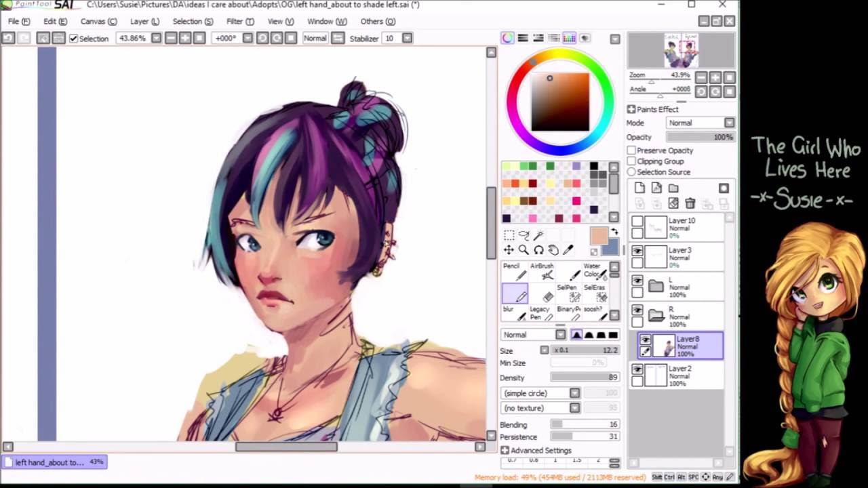The width and height of the screenshot is (868, 488).
Task: Open the Canvas menu
Action: click(98, 22)
